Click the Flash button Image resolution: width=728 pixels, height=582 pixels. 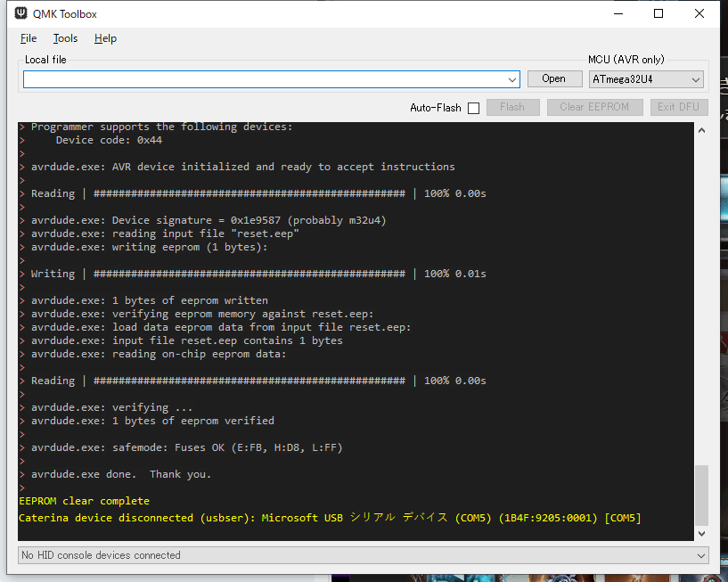pos(512,107)
